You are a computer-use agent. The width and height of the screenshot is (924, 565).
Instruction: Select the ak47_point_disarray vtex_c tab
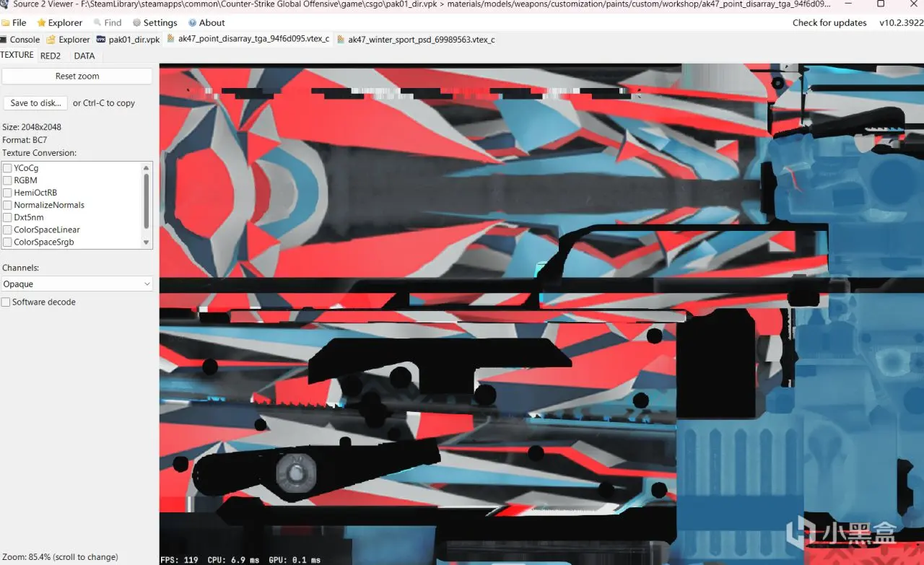coord(248,39)
